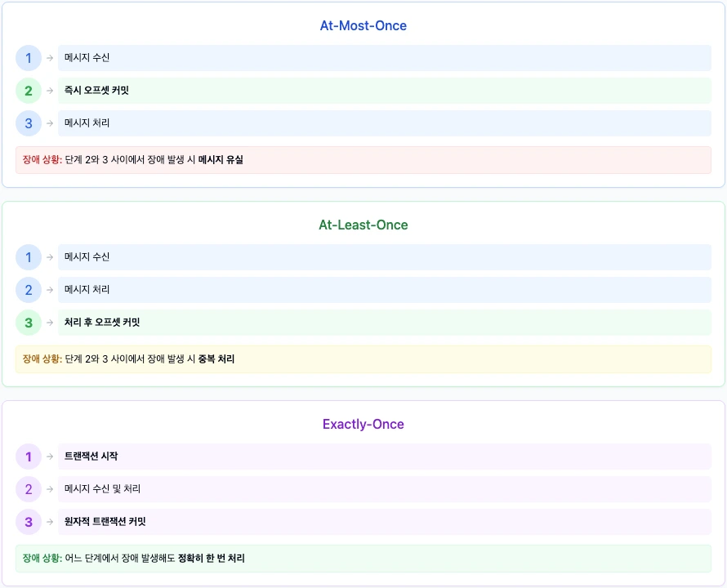
Task: Click arrow beside 메시지 수신 및 처리
Action: [x=50, y=489]
